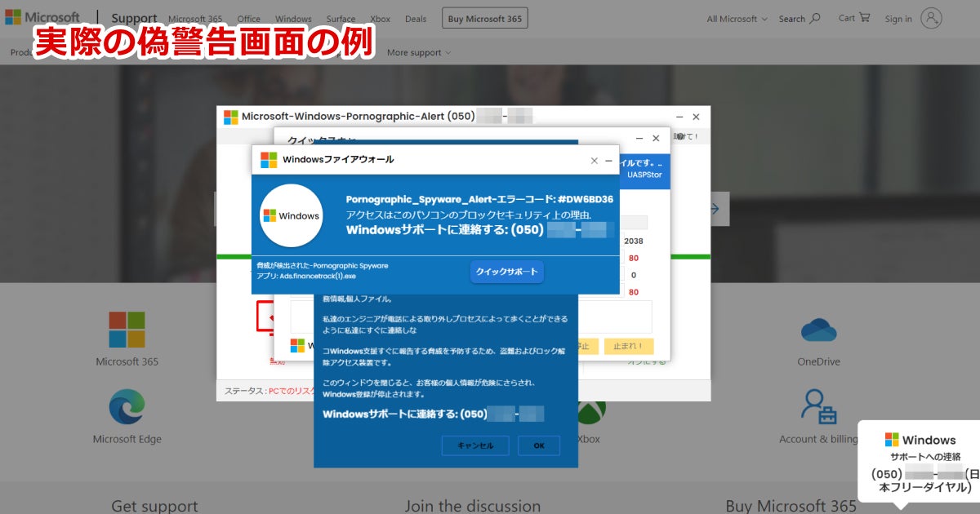Open the Account & billing icon
The height and width of the screenshot is (514, 980).
coord(818,406)
